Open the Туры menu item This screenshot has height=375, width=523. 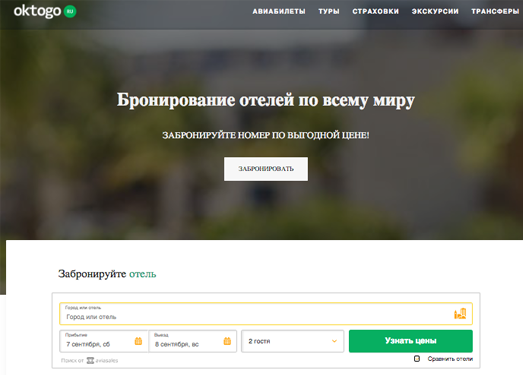tap(329, 11)
